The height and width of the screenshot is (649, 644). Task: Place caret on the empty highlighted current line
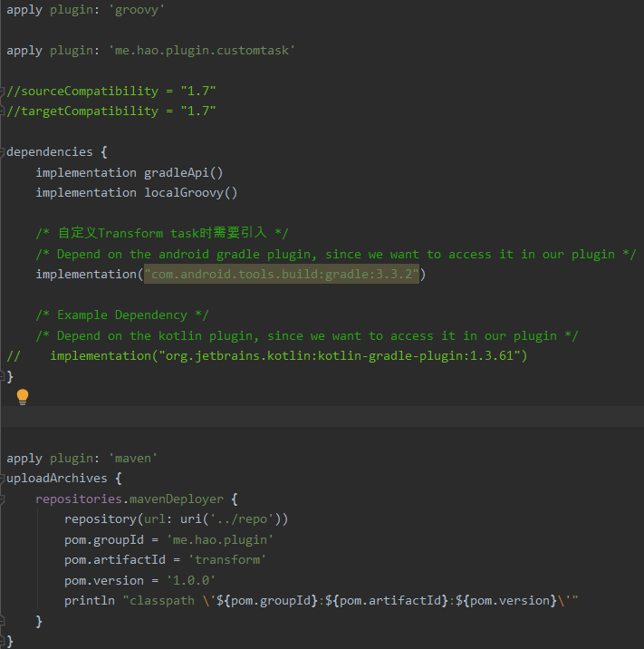(322, 417)
